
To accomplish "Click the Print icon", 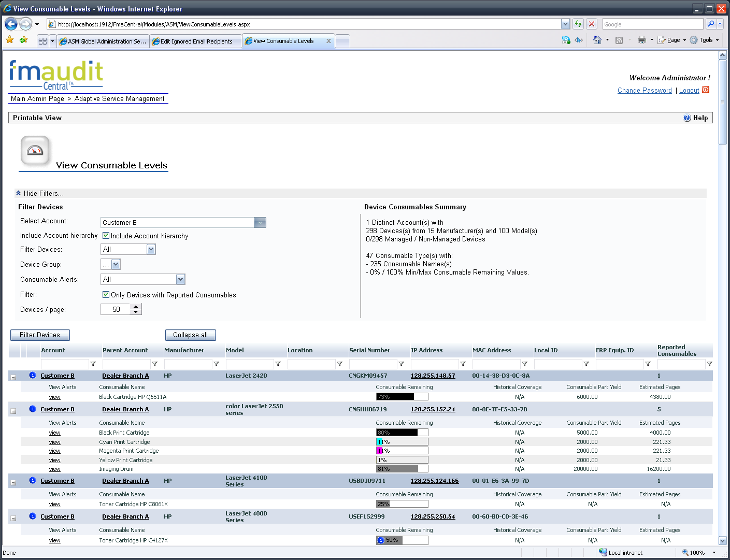I will pos(642,40).
